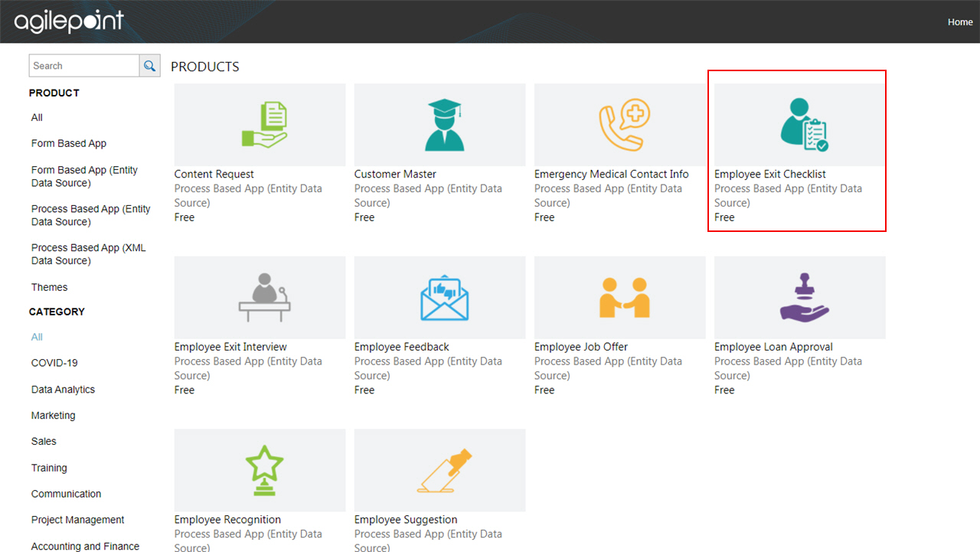Select Themes product filter
This screenshot has height=552, width=980.
point(49,287)
